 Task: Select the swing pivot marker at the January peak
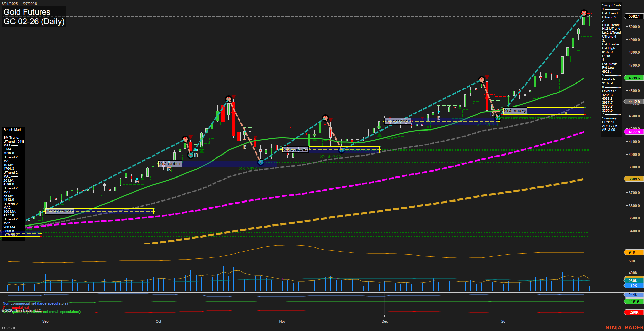pos(583,13)
